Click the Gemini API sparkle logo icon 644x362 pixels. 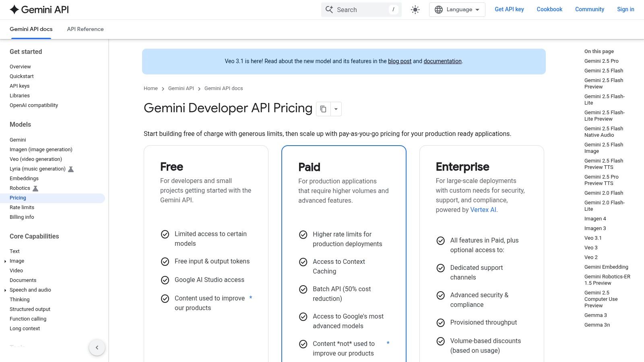tap(14, 9)
